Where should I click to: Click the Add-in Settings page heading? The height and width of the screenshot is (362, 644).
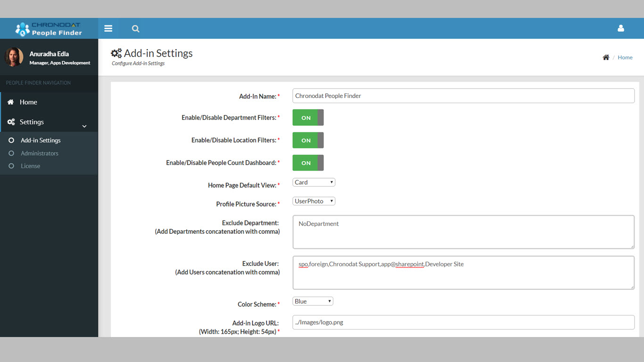158,53
